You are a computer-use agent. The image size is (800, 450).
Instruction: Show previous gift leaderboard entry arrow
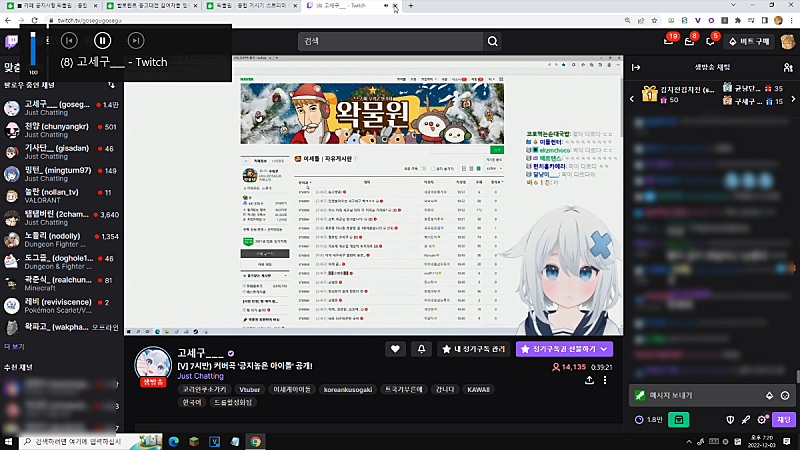point(632,99)
